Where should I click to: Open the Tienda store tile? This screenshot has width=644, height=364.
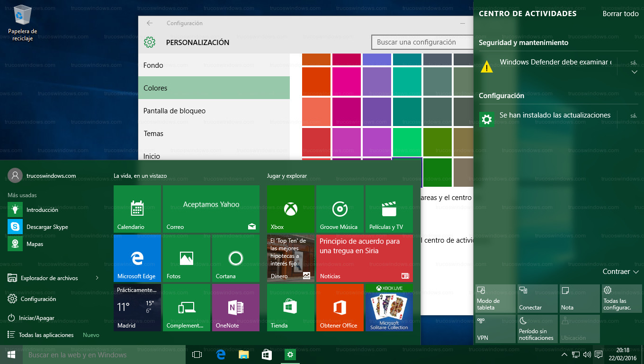[x=290, y=308]
